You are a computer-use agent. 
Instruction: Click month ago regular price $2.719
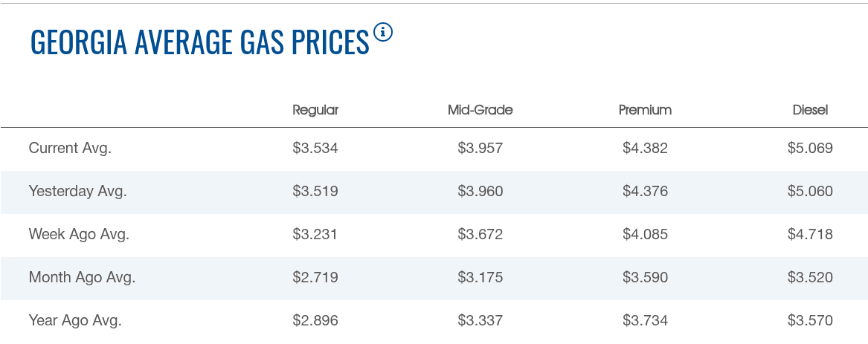point(315,278)
